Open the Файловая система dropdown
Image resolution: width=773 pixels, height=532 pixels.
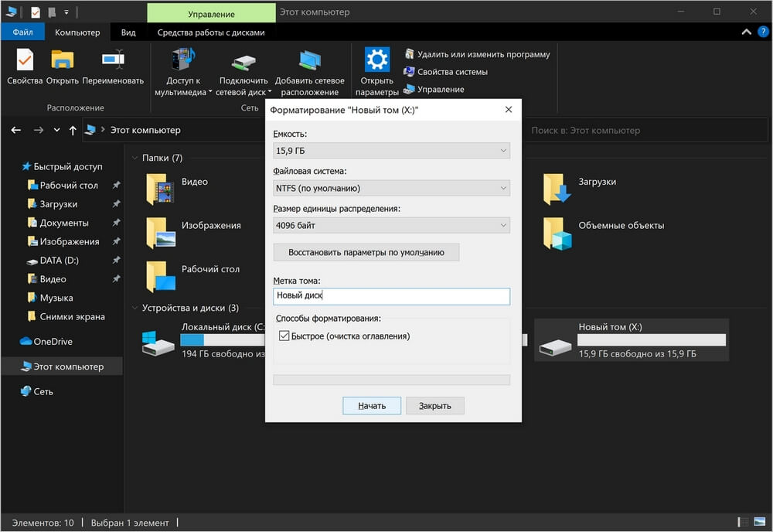391,188
